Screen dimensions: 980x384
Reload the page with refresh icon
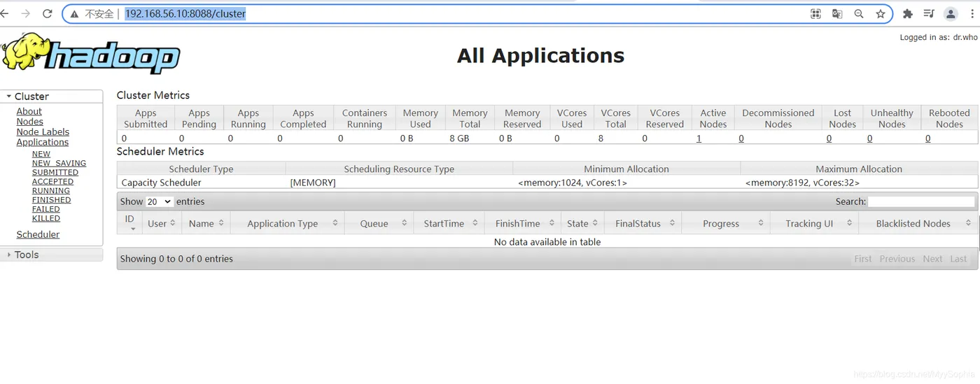pos(48,13)
